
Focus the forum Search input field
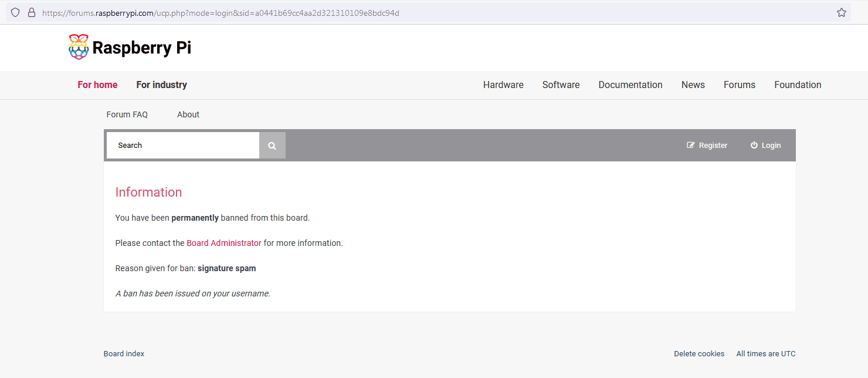coord(183,146)
